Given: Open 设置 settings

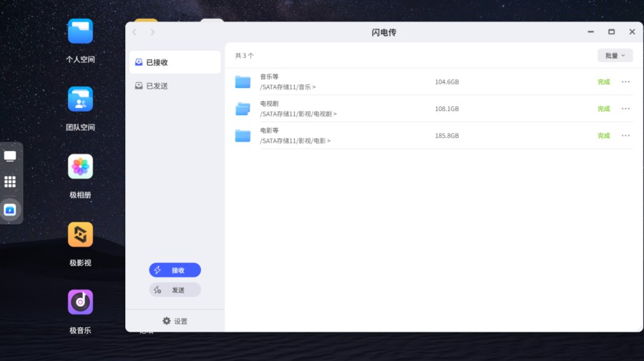Looking at the screenshot, I should (x=175, y=321).
